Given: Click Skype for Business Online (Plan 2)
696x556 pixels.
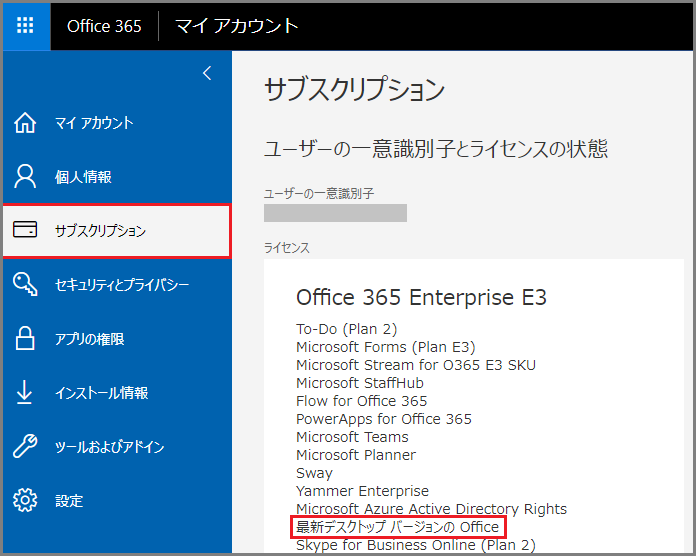Looking at the screenshot, I should 415,545.
